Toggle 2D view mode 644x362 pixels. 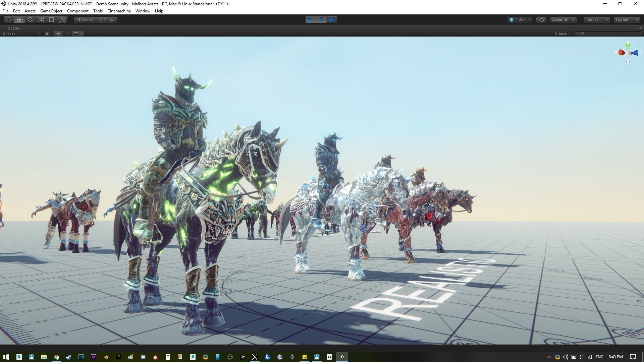point(47,34)
